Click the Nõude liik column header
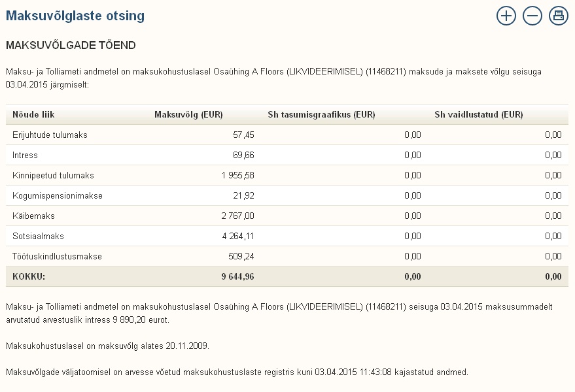 pos(33,115)
